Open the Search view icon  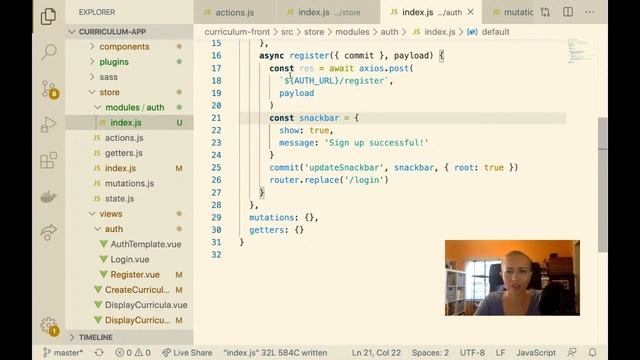pyautogui.click(x=49, y=52)
